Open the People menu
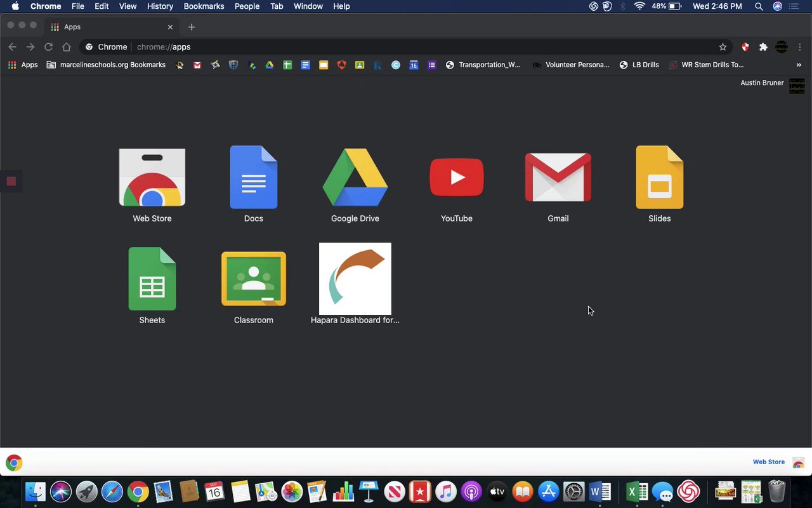This screenshot has height=508, width=812. (247, 6)
